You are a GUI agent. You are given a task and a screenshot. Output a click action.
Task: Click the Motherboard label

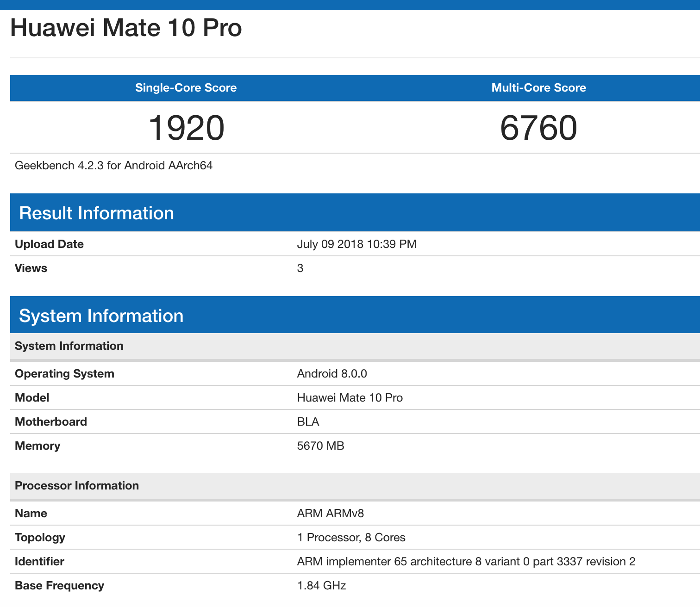pos(51,422)
